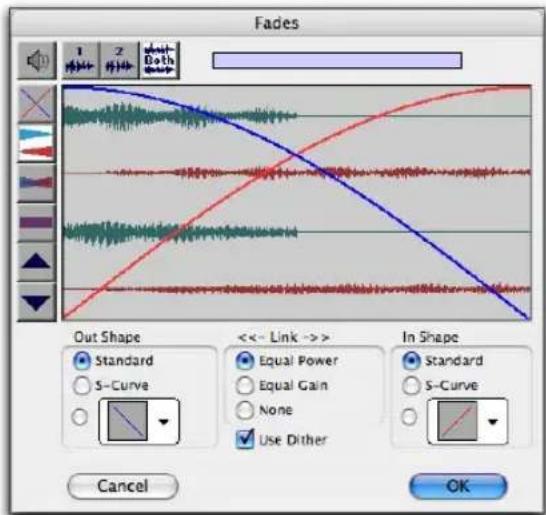This screenshot has height=515, width=546.
Task: Select Out Shape S-Curve radio button
Action: (x=82, y=385)
